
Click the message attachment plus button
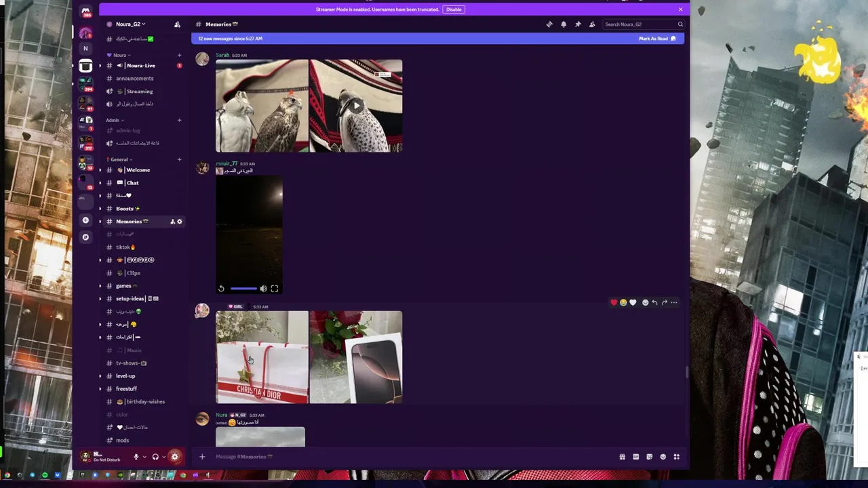[x=202, y=457]
